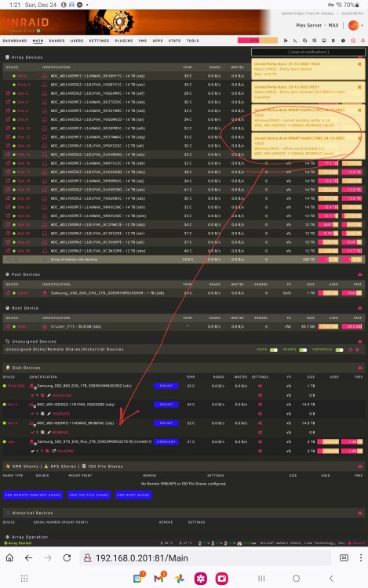Click the drive icon in the Disk 14 row
Image resolution: width=368 pixels, height=588 pixels.
point(45,146)
